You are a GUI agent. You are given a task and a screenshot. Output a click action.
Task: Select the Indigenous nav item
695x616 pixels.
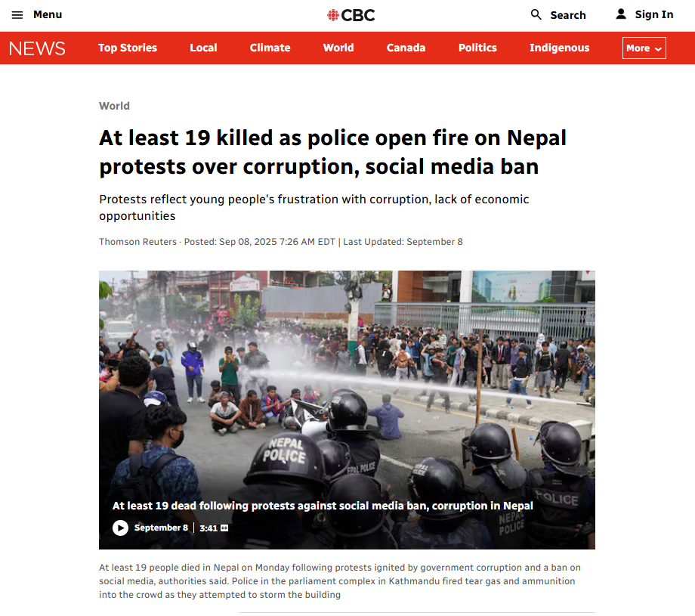(x=559, y=48)
